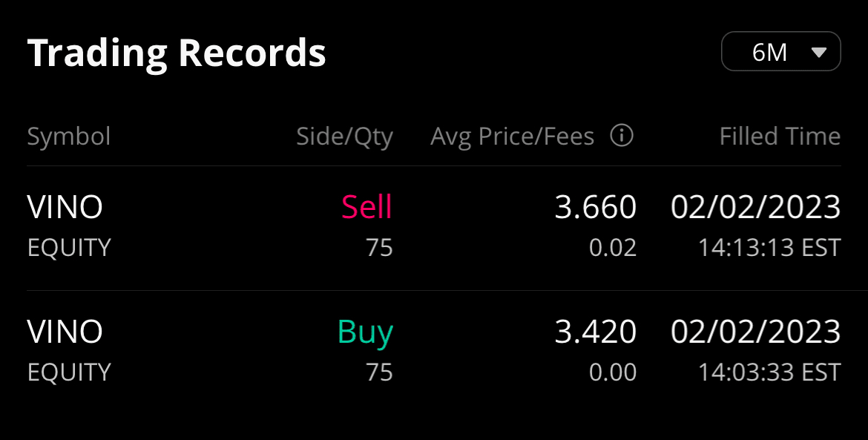Click the 0.02 fee on the Sell record
The height and width of the screenshot is (440, 868).
pos(613,248)
